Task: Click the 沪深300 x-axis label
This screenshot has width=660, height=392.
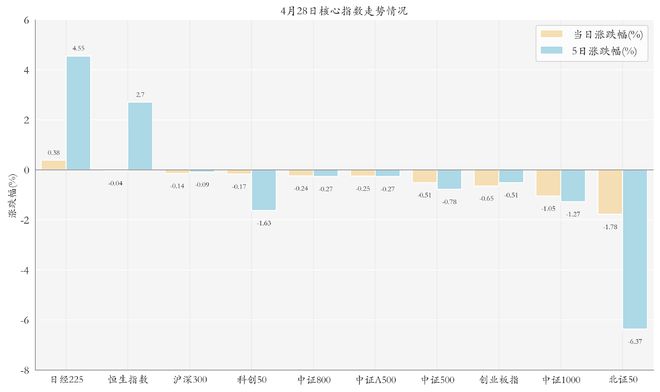Action: pyautogui.click(x=190, y=379)
